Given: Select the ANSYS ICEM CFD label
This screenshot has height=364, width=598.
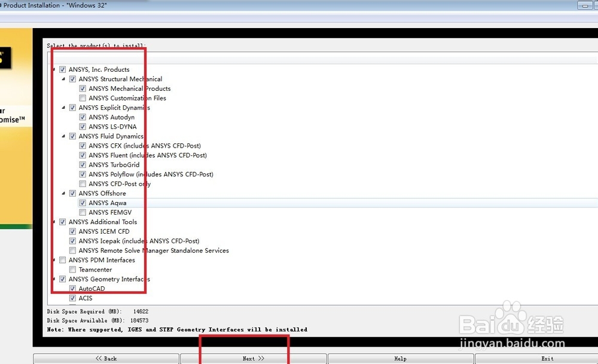Looking at the screenshot, I should (x=104, y=231).
